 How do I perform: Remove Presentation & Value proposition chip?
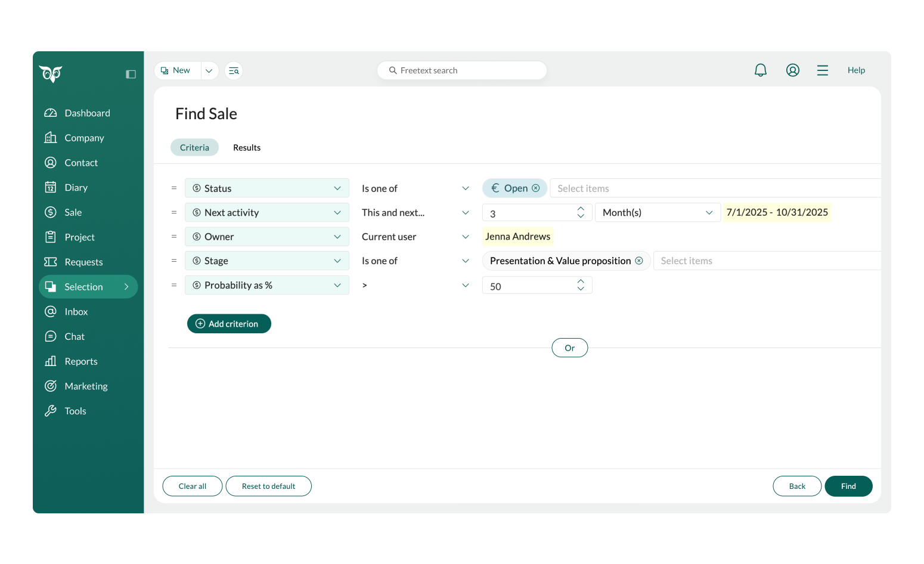pyautogui.click(x=639, y=261)
